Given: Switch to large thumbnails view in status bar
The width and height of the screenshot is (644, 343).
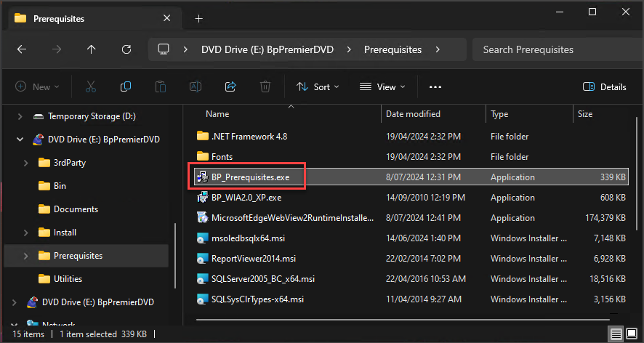Looking at the screenshot, I should (632, 334).
